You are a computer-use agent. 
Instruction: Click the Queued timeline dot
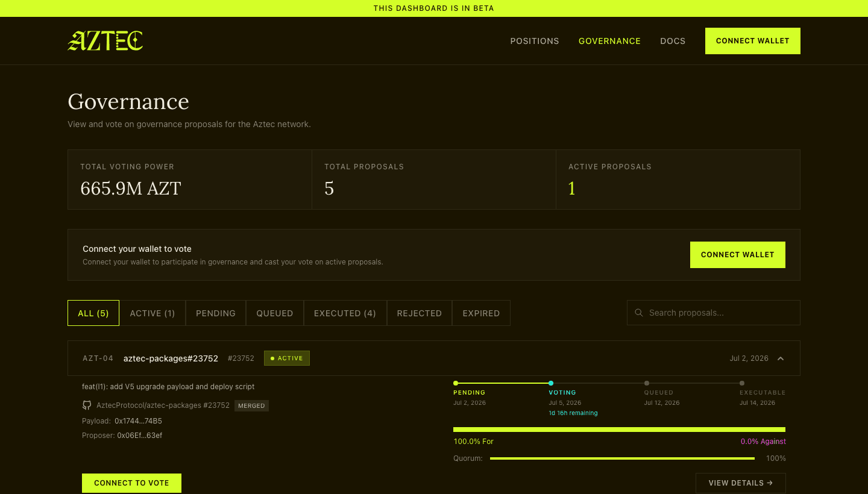(647, 383)
